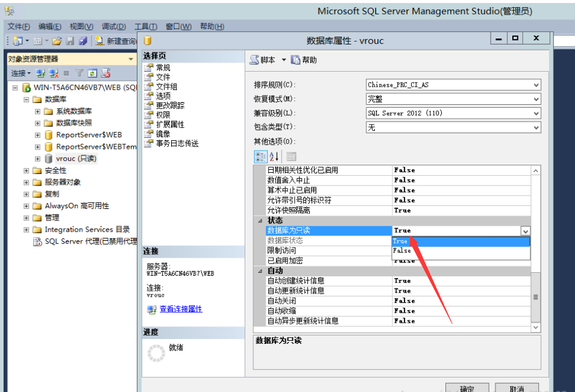Viewport: 575px width, 392px height.
Task: Open the 镜像 (Mirroring) page
Action: (163, 134)
